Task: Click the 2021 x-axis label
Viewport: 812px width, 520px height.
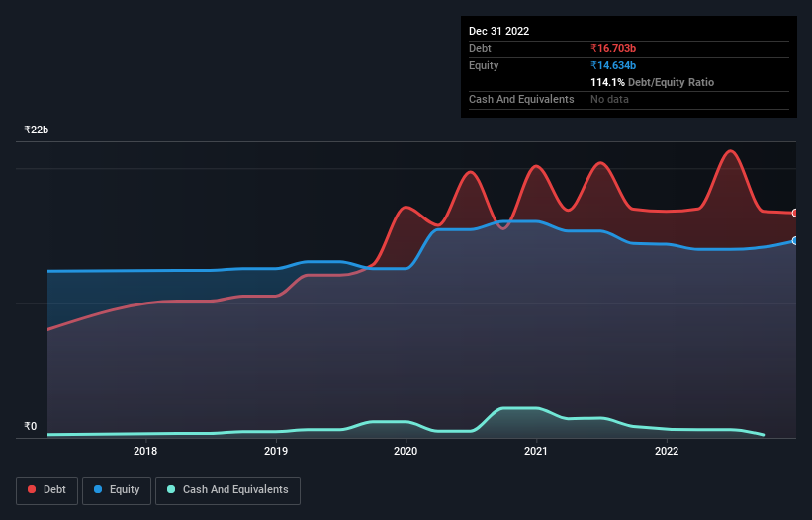Action: coord(536,451)
